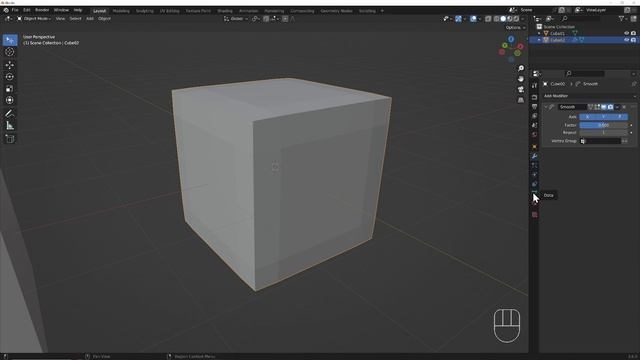The height and width of the screenshot is (360, 640).
Task: Switch to Rendered viewport shading
Action: point(516,19)
